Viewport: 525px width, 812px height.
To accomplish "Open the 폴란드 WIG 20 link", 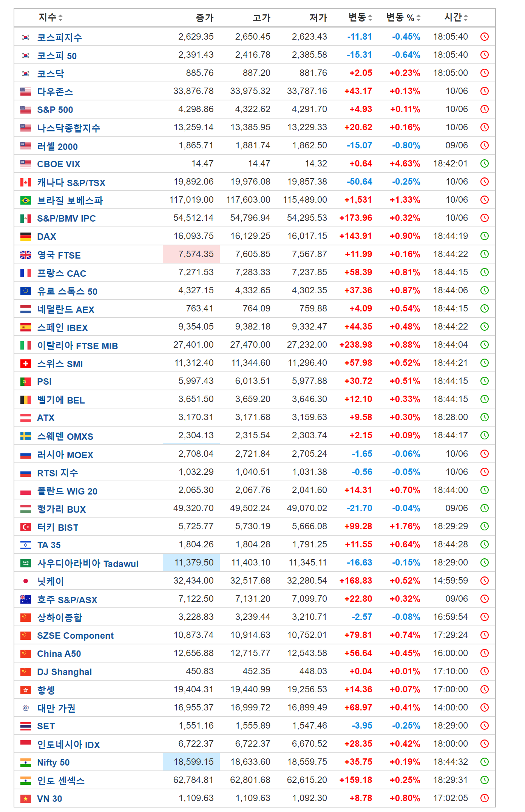I will [67, 491].
